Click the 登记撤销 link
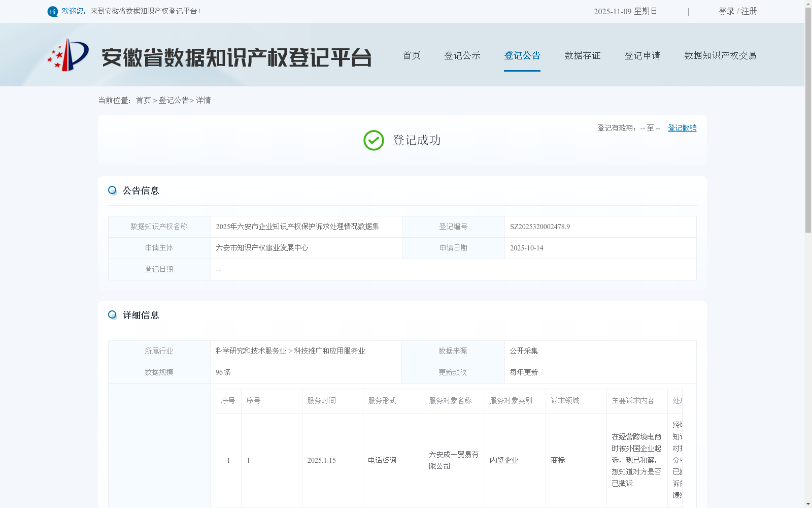812x508 pixels. click(682, 128)
